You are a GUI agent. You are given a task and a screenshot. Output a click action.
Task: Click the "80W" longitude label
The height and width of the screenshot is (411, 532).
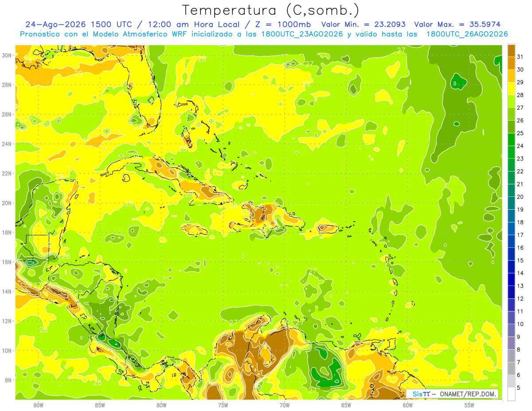(x=161, y=405)
